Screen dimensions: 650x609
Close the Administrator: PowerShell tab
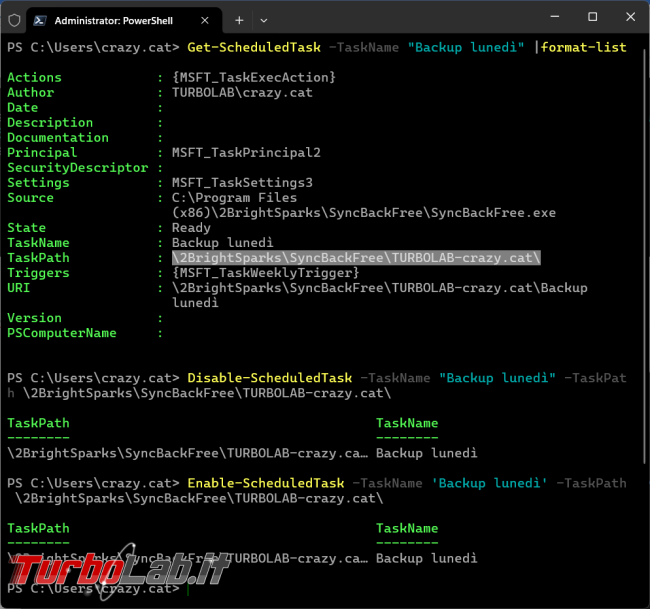pos(205,20)
